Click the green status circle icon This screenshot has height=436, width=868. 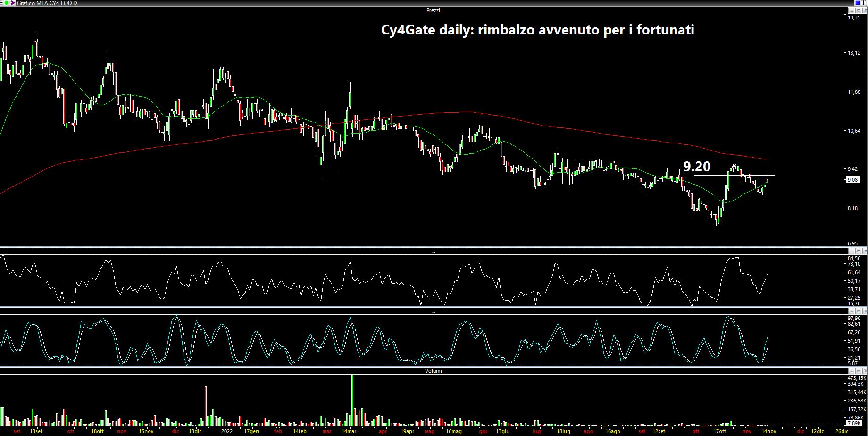click(x=7, y=3)
